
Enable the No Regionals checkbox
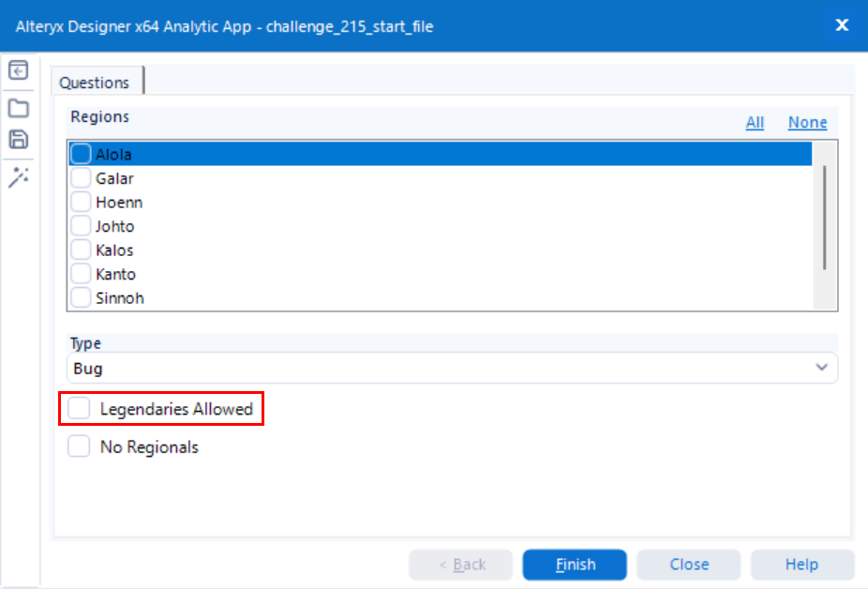[79, 446]
